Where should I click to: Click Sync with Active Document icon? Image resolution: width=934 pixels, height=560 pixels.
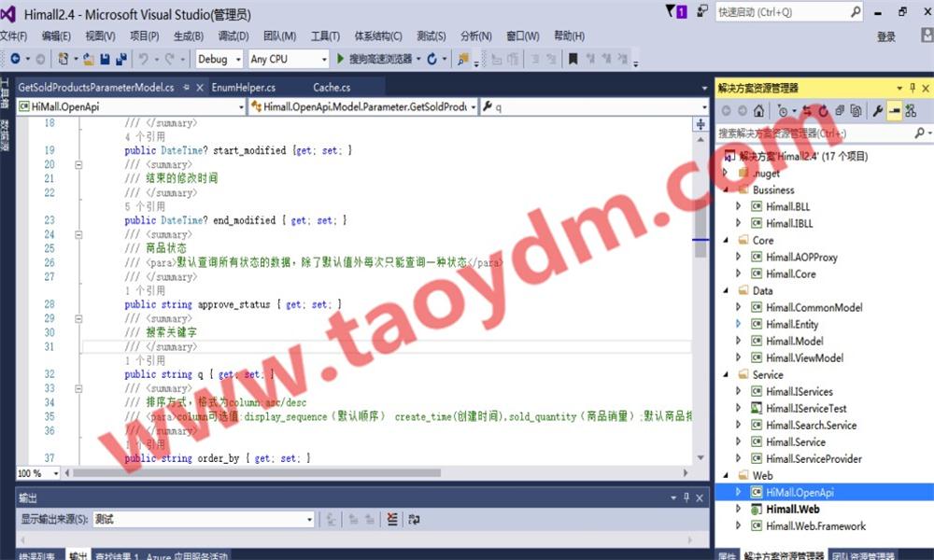click(x=807, y=111)
